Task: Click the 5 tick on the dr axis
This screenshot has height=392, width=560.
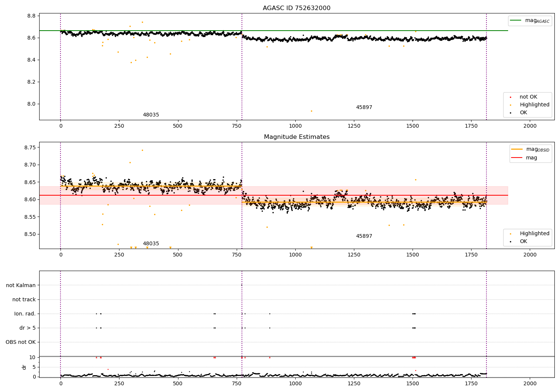Action: (34, 367)
